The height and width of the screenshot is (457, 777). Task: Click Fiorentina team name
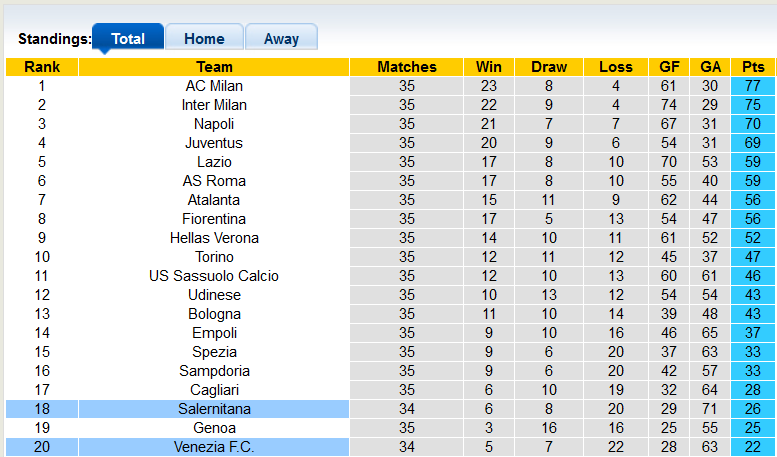(214, 219)
